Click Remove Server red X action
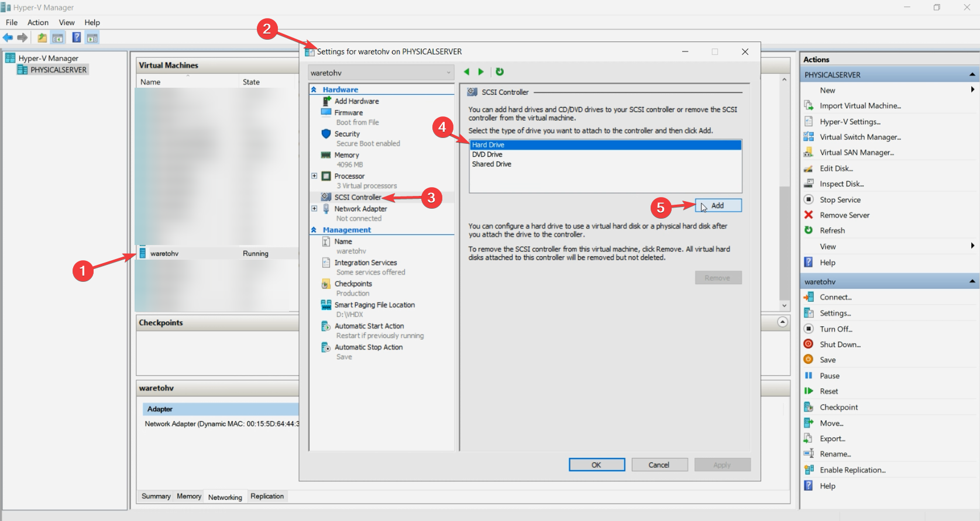 coord(844,215)
